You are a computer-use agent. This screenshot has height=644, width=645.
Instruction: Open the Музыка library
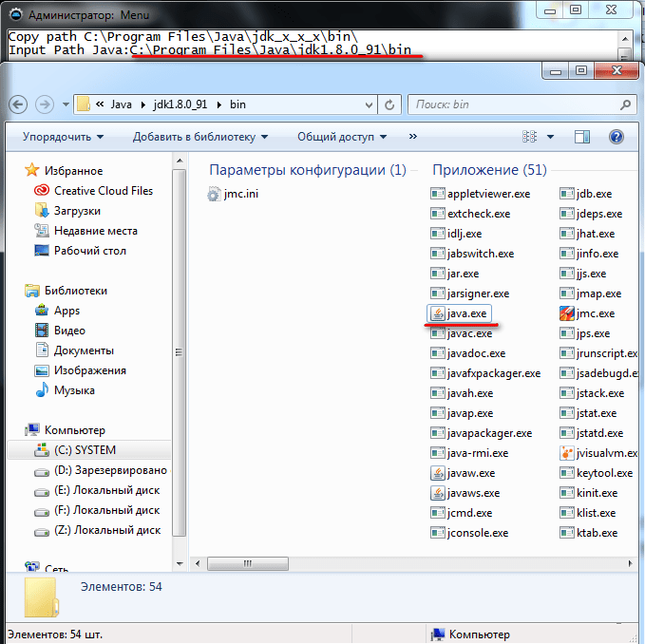point(74,390)
